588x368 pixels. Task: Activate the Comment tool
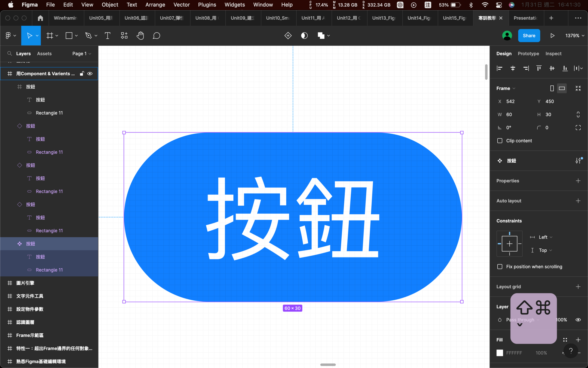coord(156,36)
